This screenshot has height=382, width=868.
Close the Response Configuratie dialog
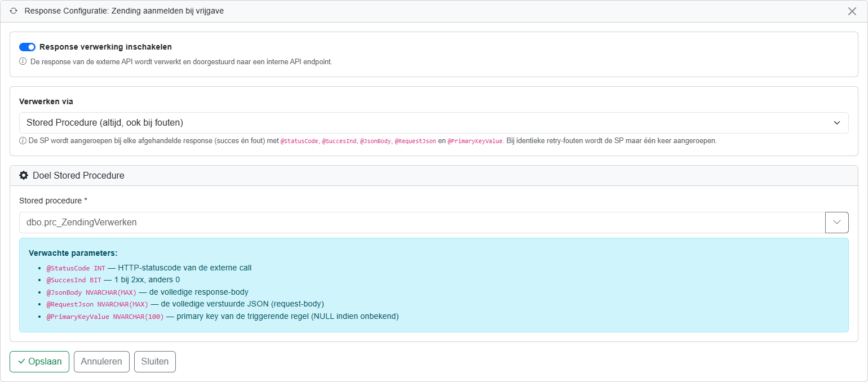click(852, 11)
